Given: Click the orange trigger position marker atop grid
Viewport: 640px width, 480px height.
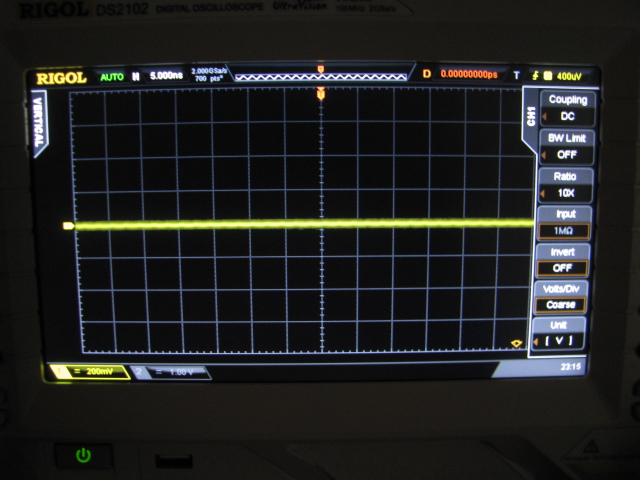Looking at the screenshot, I should [x=321, y=93].
